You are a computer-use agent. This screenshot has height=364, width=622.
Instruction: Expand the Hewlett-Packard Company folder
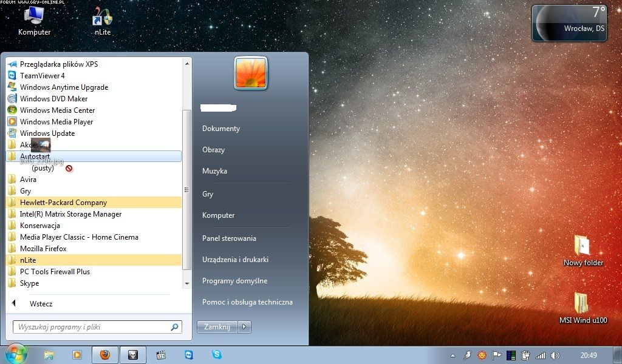point(94,203)
